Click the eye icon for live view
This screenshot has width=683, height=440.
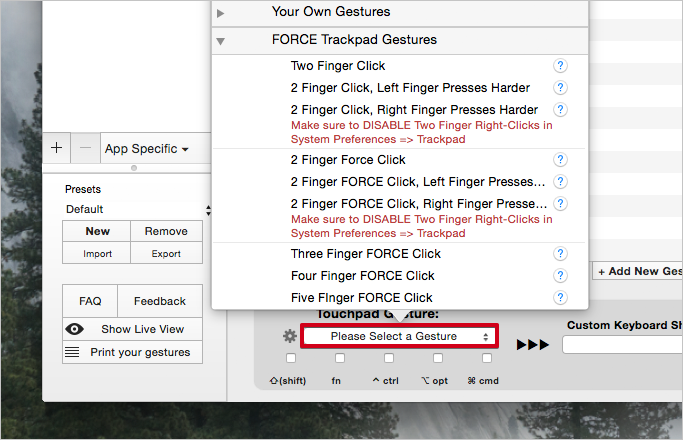[x=74, y=329]
